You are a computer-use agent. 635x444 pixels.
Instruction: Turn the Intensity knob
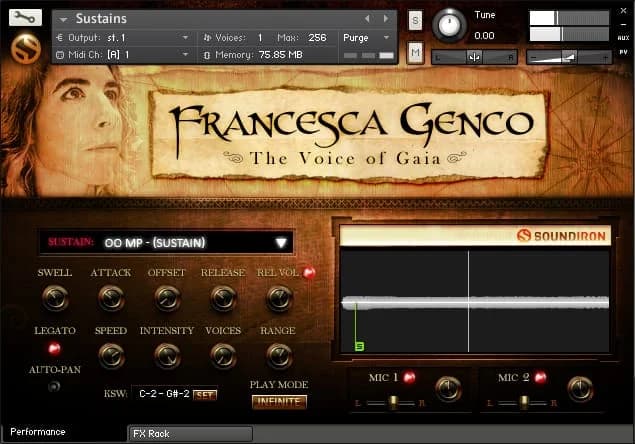[x=167, y=356]
